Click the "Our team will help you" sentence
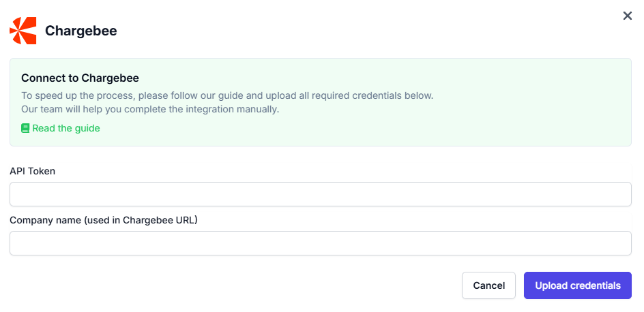Viewport: 644px width, 312px height. (150, 109)
